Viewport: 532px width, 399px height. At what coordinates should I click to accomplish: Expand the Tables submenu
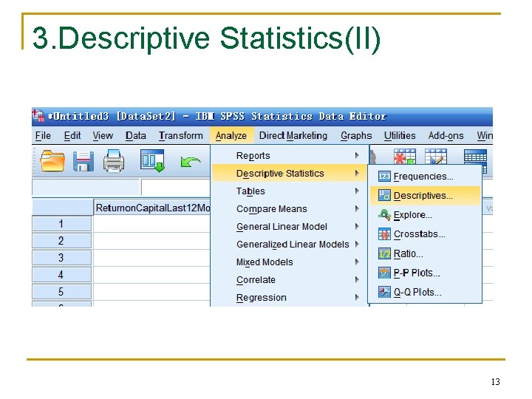point(290,191)
